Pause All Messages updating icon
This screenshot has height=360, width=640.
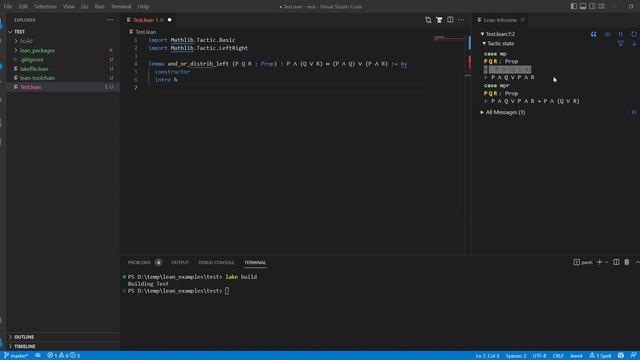pyautogui.click(x=634, y=112)
